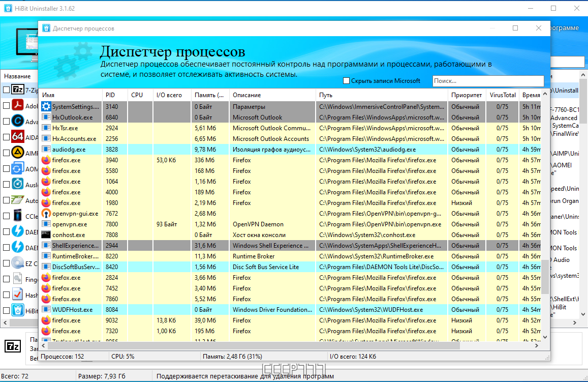The image size is (588, 382).
Task: Check the 7-Zip program checkbox
Action: pos(7,90)
